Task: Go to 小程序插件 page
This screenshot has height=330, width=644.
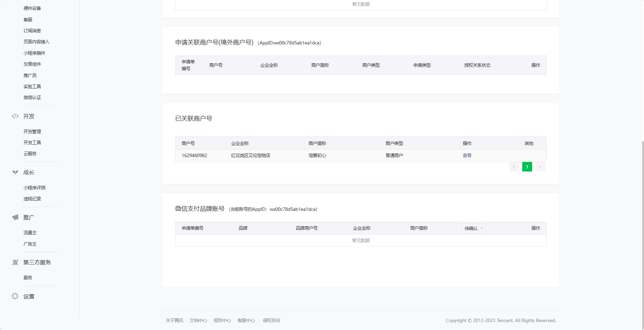Action: pos(34,53)
